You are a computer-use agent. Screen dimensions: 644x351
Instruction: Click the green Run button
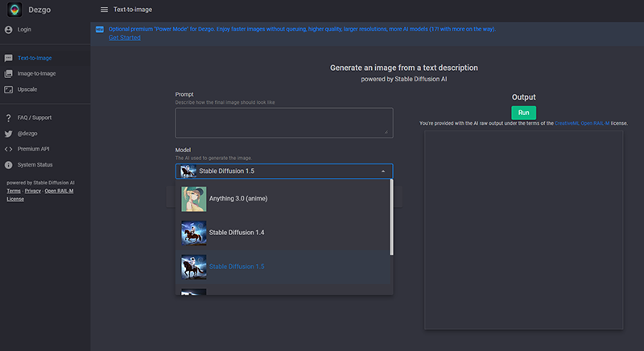coord(523,113)
